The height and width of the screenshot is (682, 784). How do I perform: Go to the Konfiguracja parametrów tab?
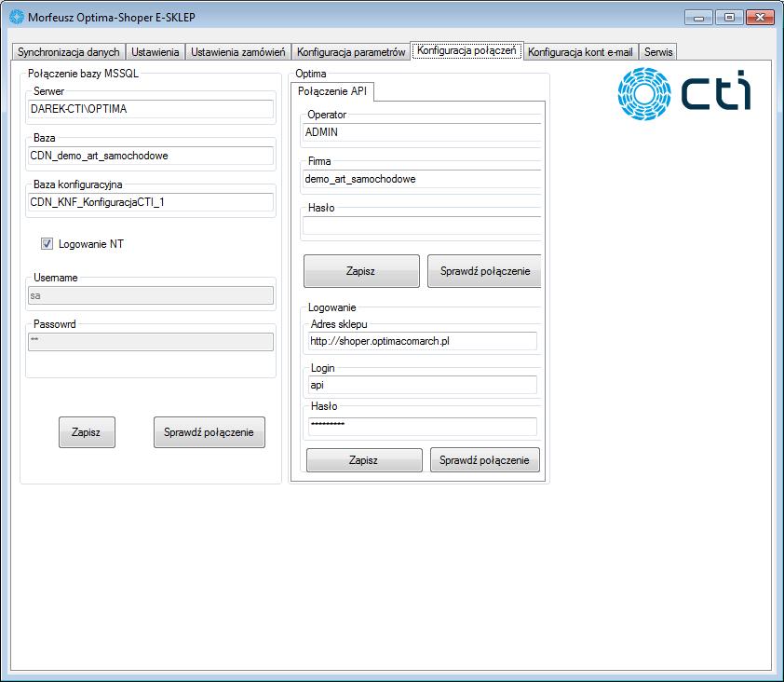(351, 52)
